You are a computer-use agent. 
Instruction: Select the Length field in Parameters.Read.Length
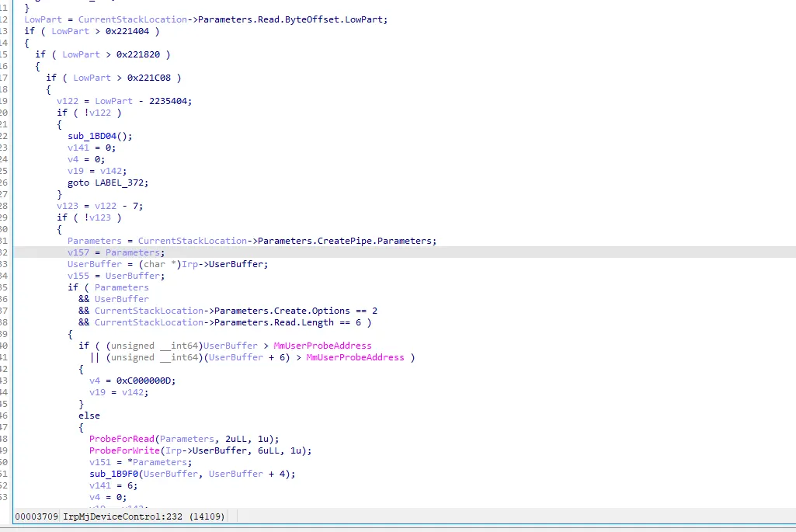318,322
